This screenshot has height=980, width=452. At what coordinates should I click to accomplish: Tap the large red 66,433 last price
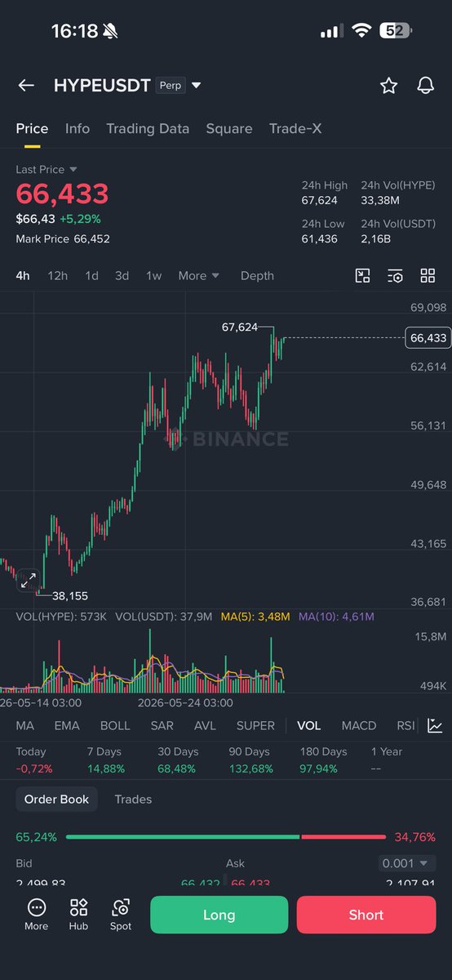click(x=62, y=194)
